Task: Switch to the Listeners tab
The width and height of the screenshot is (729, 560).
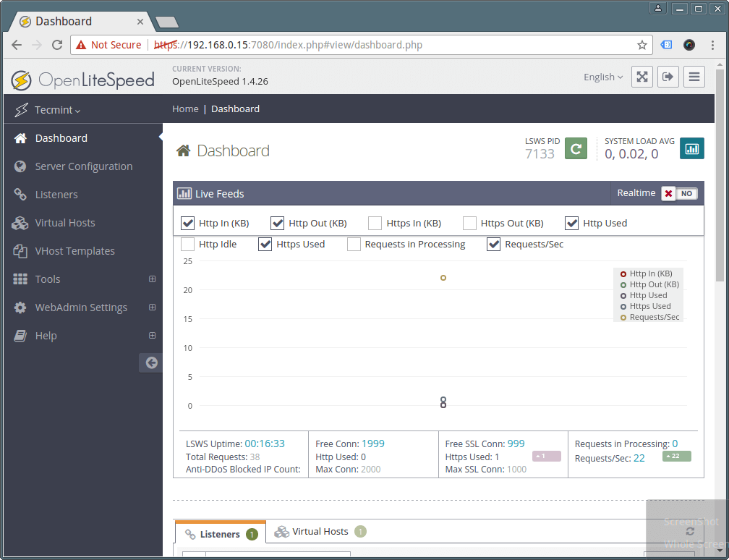Action: click(x=221, y=533)
